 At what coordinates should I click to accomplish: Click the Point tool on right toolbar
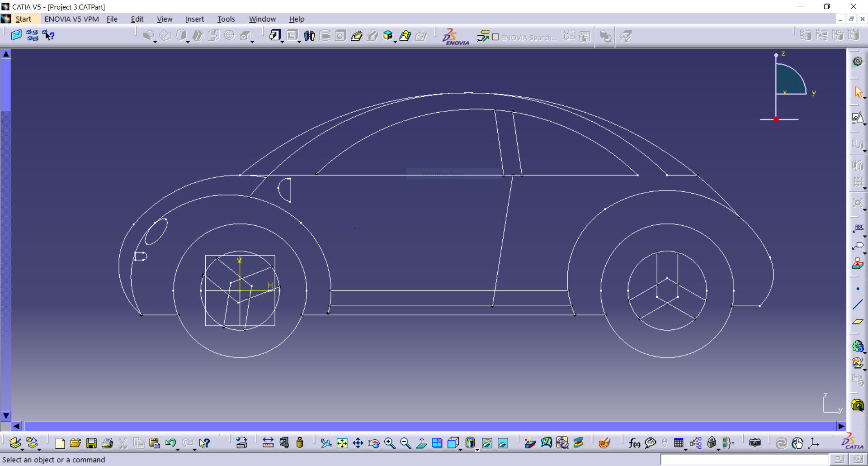pyautogui.click(x=858, y=289)
